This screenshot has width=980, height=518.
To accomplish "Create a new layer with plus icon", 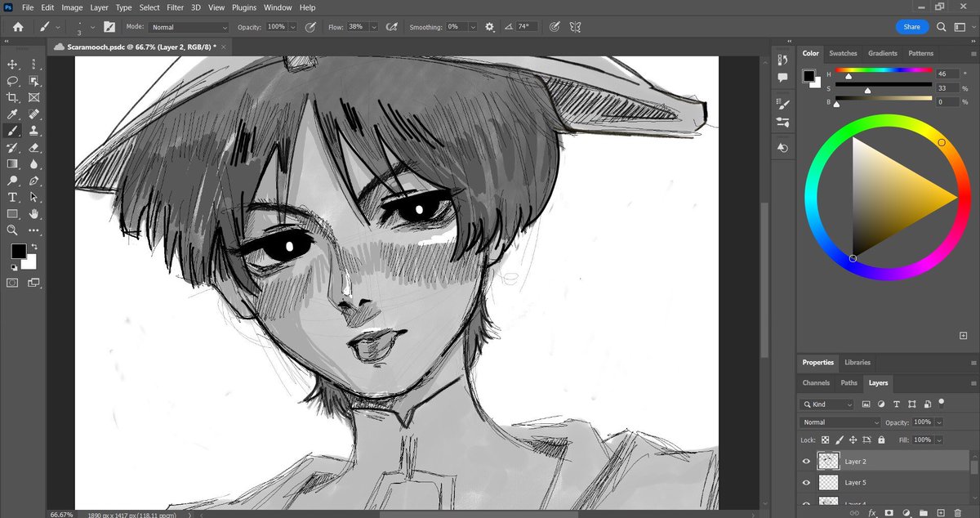I will [940, 512].
